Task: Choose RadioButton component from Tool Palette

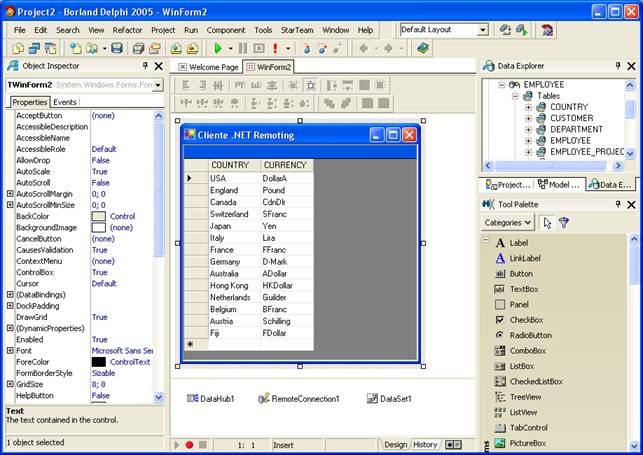Action: click(530, 335)
